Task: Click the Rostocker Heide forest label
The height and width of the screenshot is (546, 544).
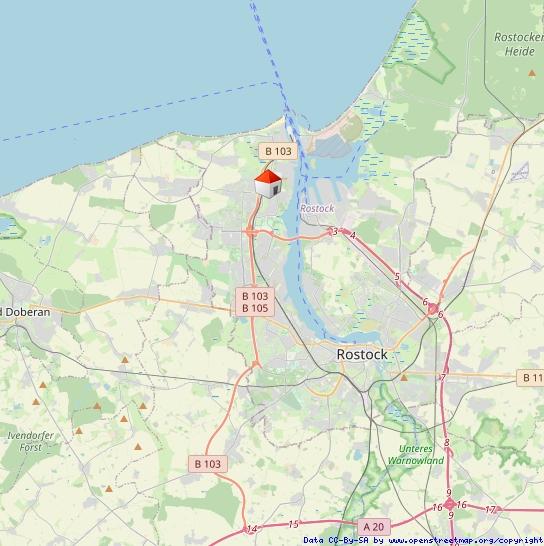Action: 519,44
